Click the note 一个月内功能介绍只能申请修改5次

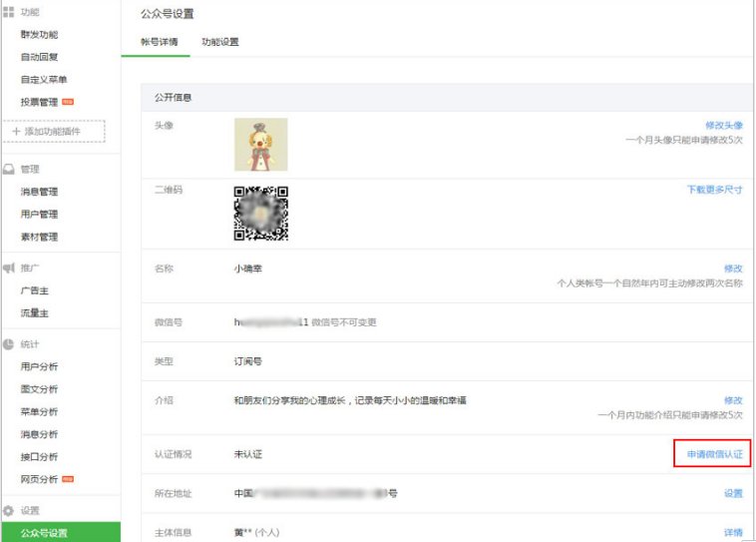(x=670, y=415)
